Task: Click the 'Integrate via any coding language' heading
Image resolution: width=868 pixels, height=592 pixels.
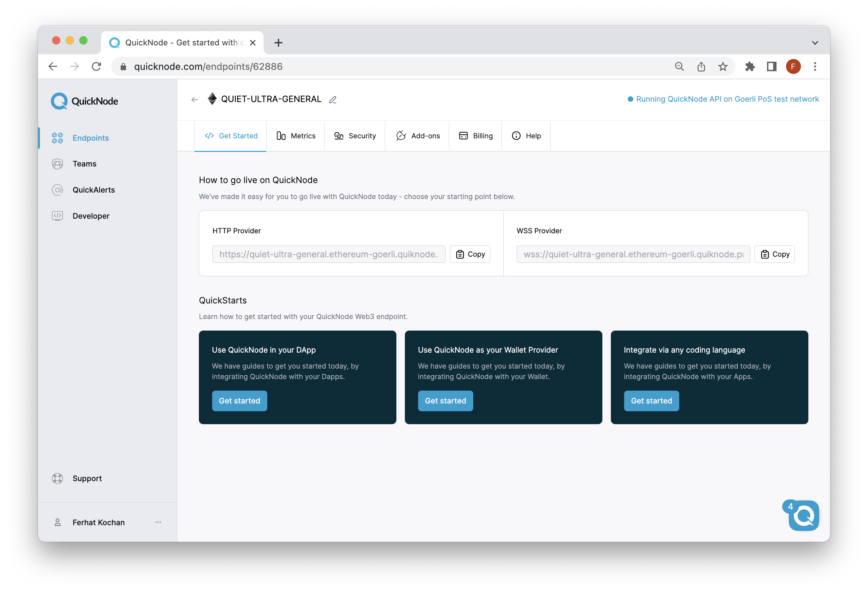Action: [x=684, y=350]
